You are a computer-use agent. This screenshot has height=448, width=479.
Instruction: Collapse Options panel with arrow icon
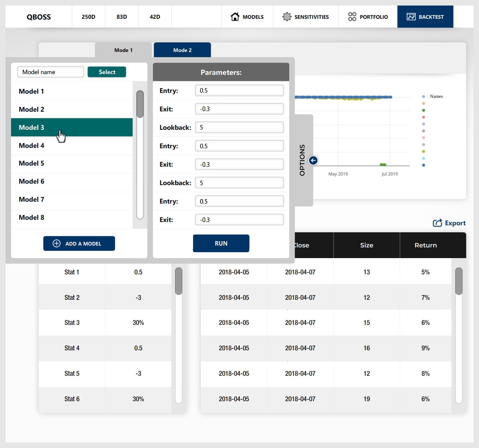pyautogui.click(x=313, y=160)
